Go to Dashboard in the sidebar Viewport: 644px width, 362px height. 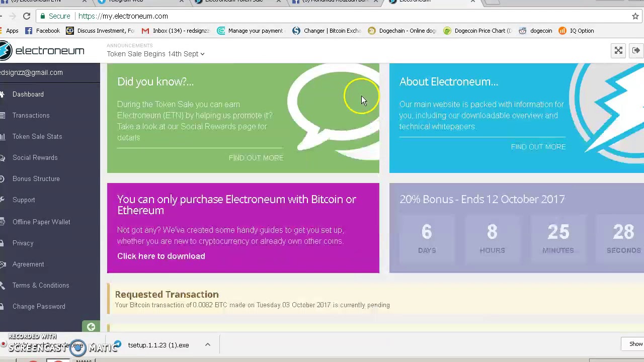[28, 94]
